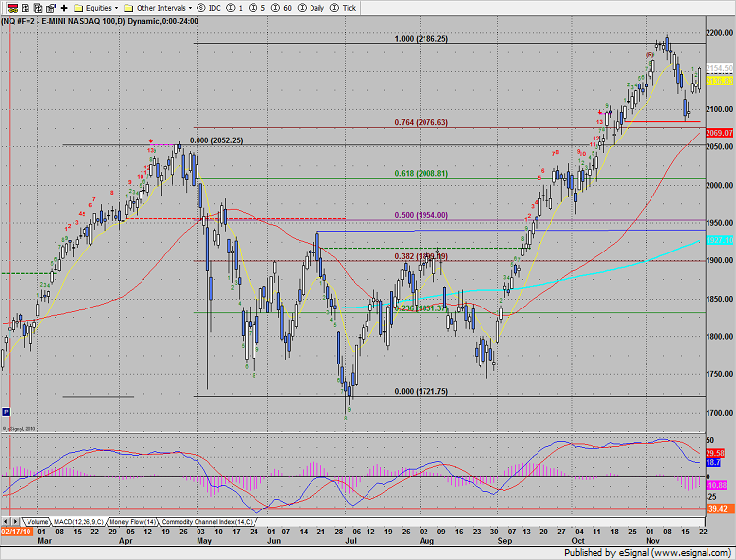Click the Jul month label on time axis
Viewport: 736px width, 560px height.
click(x=350, y=541)
